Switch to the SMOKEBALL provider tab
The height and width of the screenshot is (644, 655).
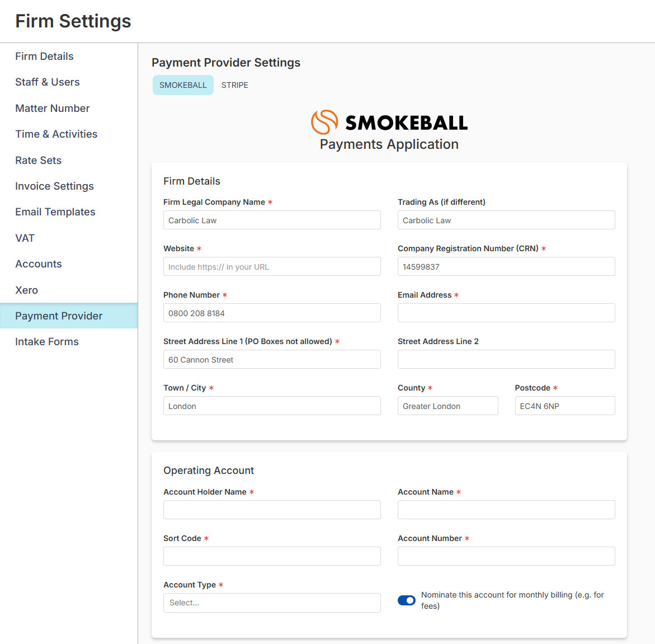point(183,85)
